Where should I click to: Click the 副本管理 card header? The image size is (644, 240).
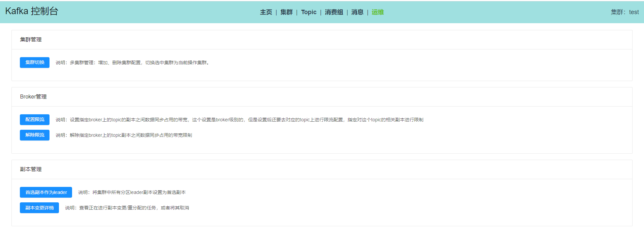[x=31, y=169]
